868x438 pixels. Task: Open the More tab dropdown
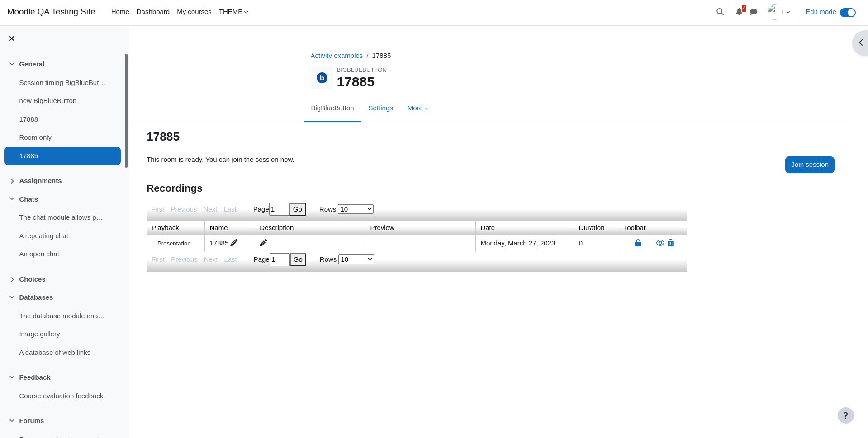coord(418,108)
